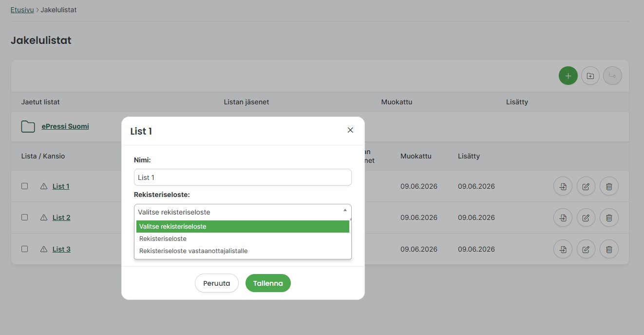Click the move-to arrow icon in toolbar
This screenshot has width=644, height=335.
(612, 76)
